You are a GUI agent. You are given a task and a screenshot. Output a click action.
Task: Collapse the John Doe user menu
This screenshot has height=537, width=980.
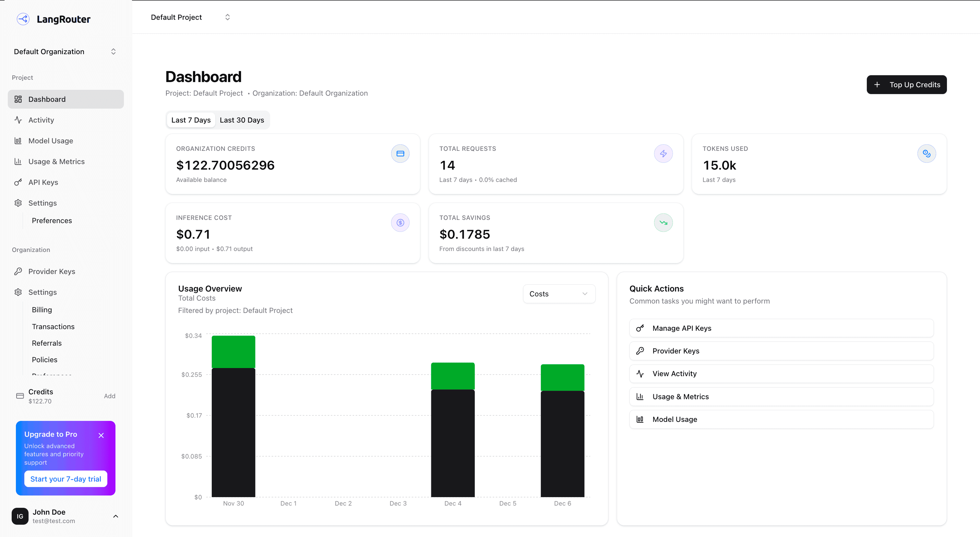point(116,516)
